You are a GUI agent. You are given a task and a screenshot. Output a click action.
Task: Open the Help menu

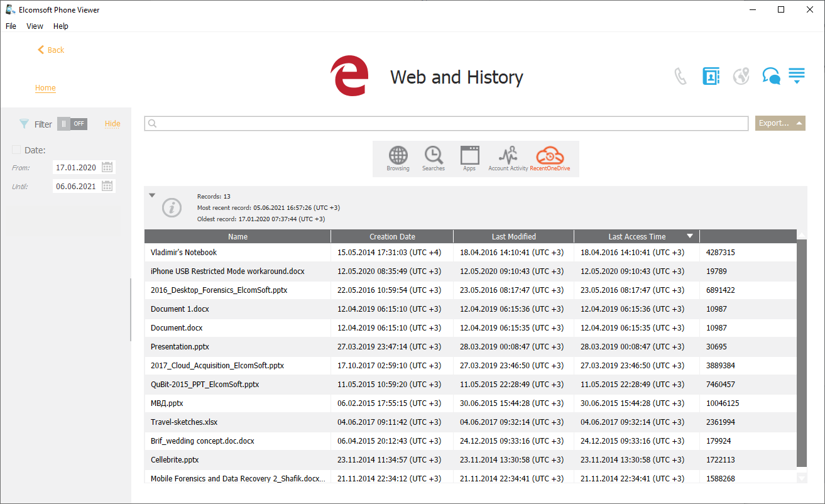(61, 26)
